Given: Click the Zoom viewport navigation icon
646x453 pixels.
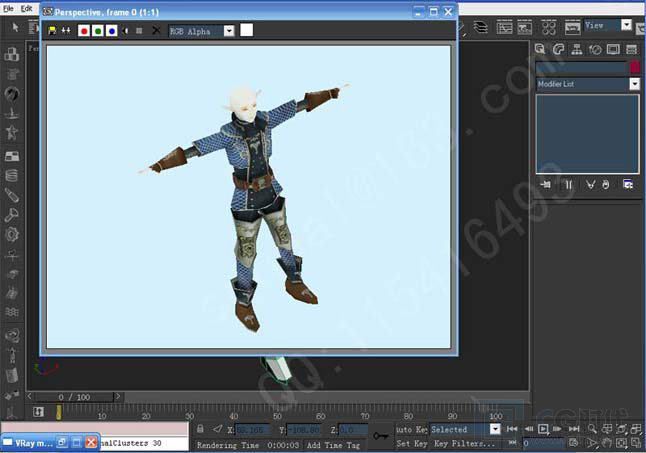Looking at the screenshot, I should pos(592,429).
